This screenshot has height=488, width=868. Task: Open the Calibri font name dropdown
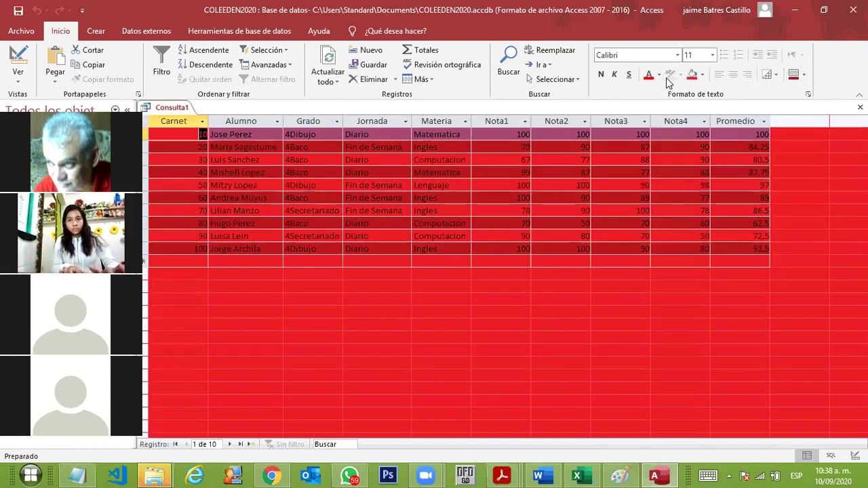pyautogui.click(x=677, y=56)
